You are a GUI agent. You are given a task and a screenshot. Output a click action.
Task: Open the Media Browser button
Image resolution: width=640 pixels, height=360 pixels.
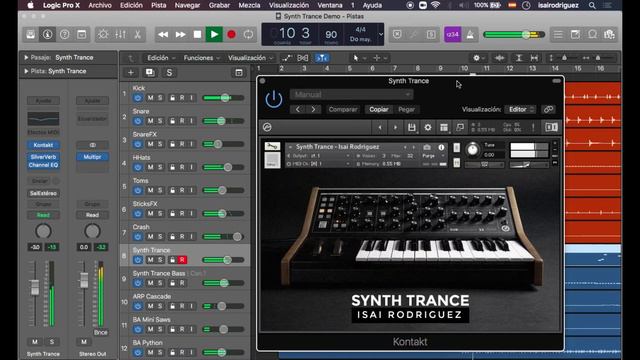pyautogui.click(x=609, y=35)
